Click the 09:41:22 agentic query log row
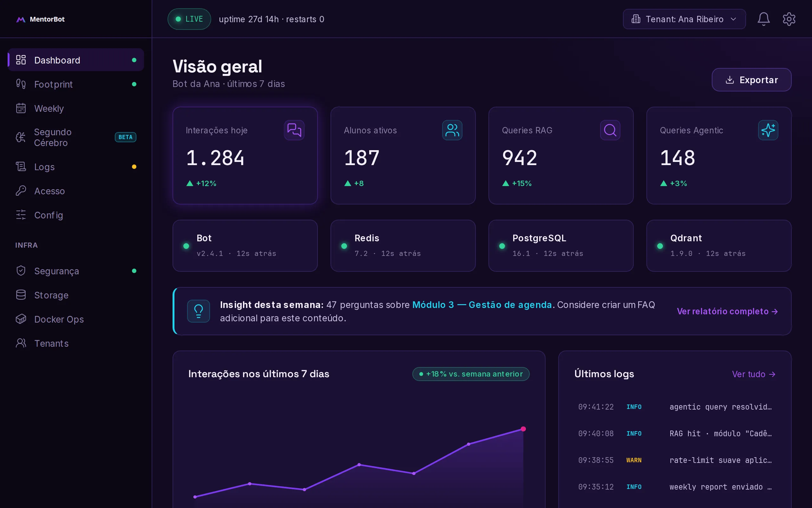This screenshot has height=508, width=812. click(x=675, y=407)
